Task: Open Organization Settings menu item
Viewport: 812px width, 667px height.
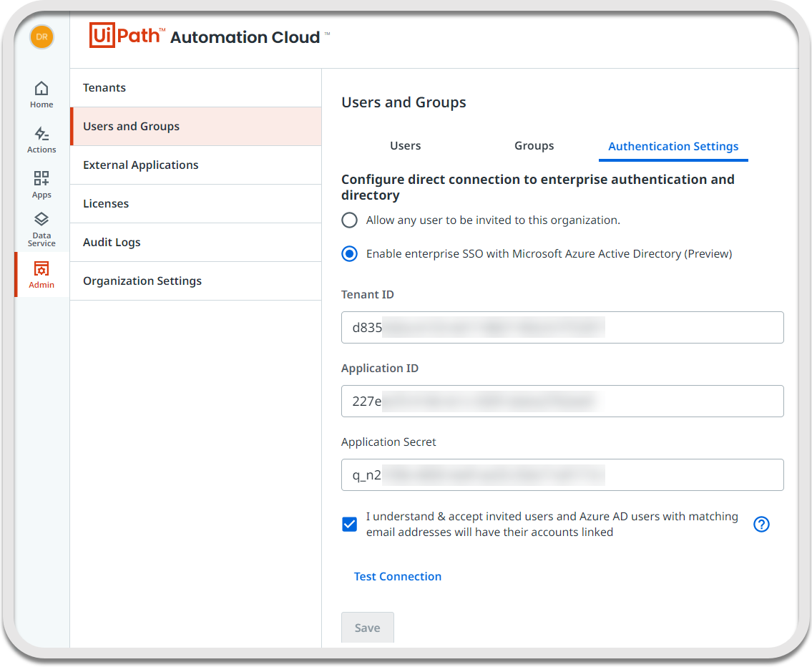Action: [x=196, y=281]
